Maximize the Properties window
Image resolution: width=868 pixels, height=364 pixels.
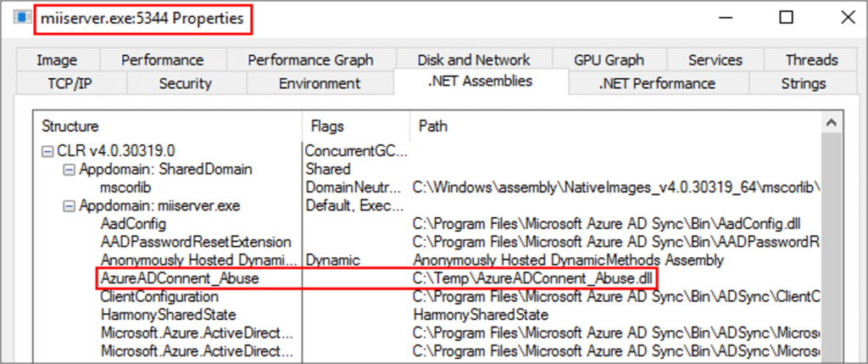tap(786, 17)
